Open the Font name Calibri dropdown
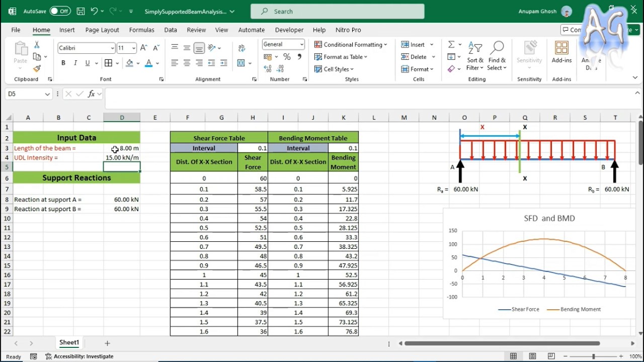This screenshot has height=362, width=644. 112,48
